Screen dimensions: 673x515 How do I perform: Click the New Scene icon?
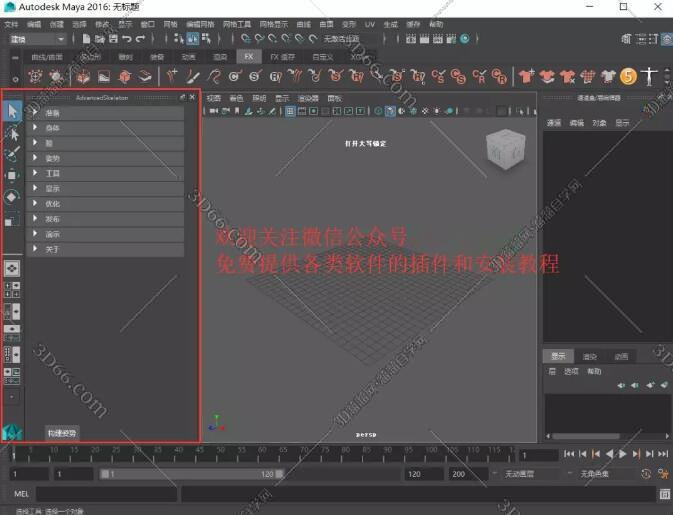(x=86, y=39)
